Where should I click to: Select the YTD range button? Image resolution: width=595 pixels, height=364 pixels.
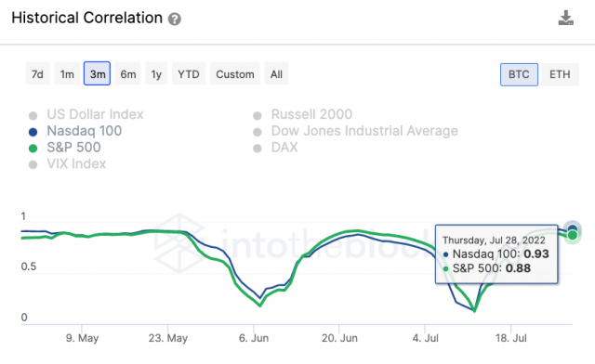[x=189, y=73]
